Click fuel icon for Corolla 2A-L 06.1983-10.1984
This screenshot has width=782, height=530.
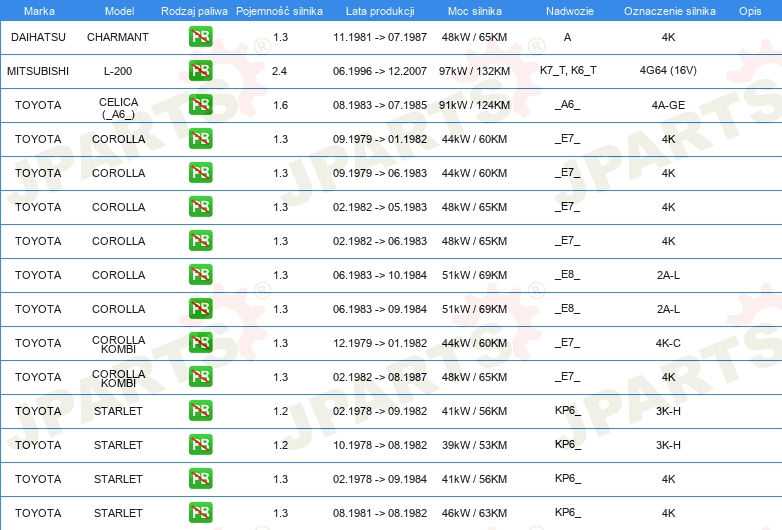click(200, 275)
